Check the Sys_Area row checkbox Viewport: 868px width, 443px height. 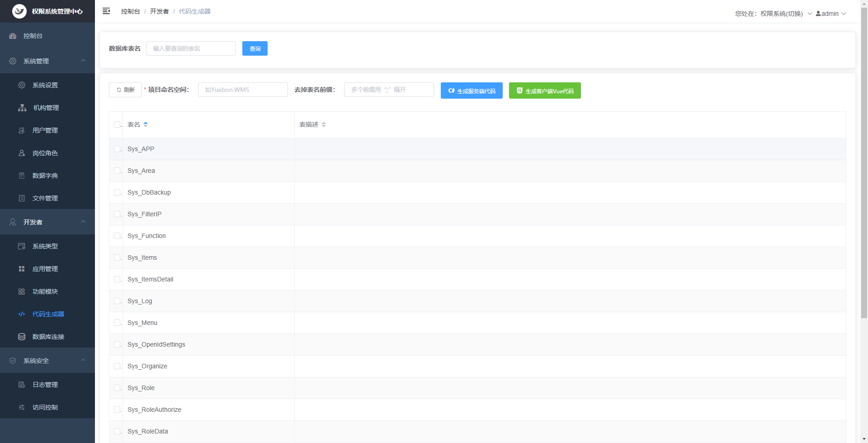[117, 171]
